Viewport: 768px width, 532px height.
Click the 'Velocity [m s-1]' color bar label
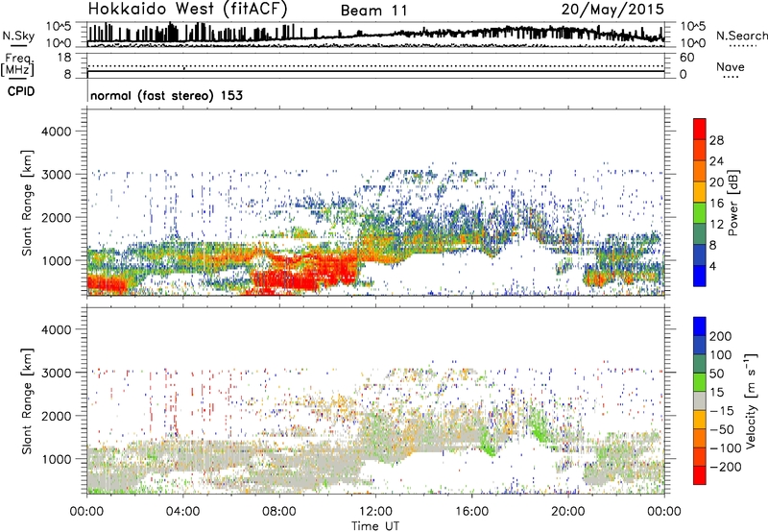click(x=750, y=400)
